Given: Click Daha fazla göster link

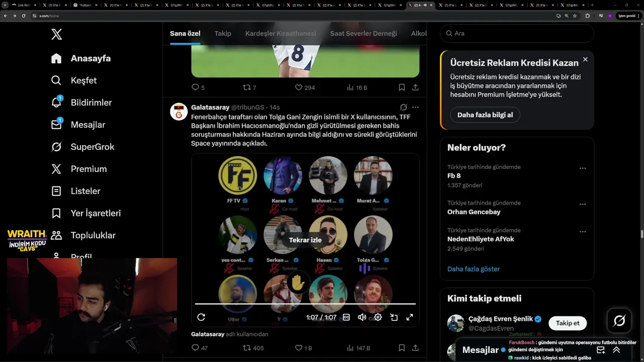Looking at the screenshot, I should (473, 269).
